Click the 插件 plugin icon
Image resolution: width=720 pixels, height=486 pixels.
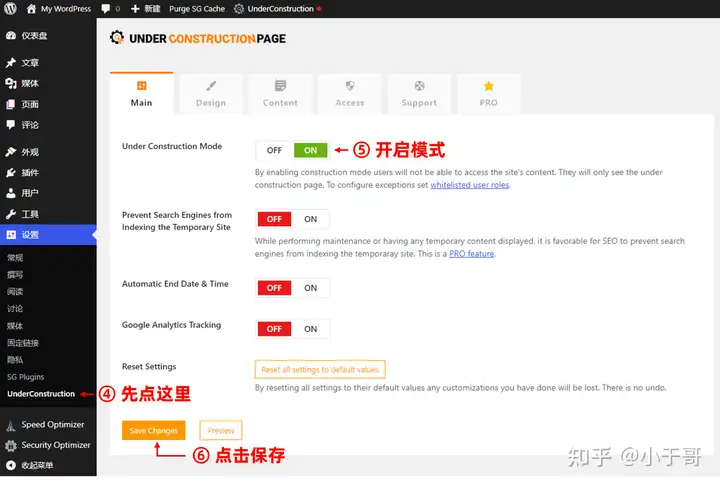click(x=11, y=173)
